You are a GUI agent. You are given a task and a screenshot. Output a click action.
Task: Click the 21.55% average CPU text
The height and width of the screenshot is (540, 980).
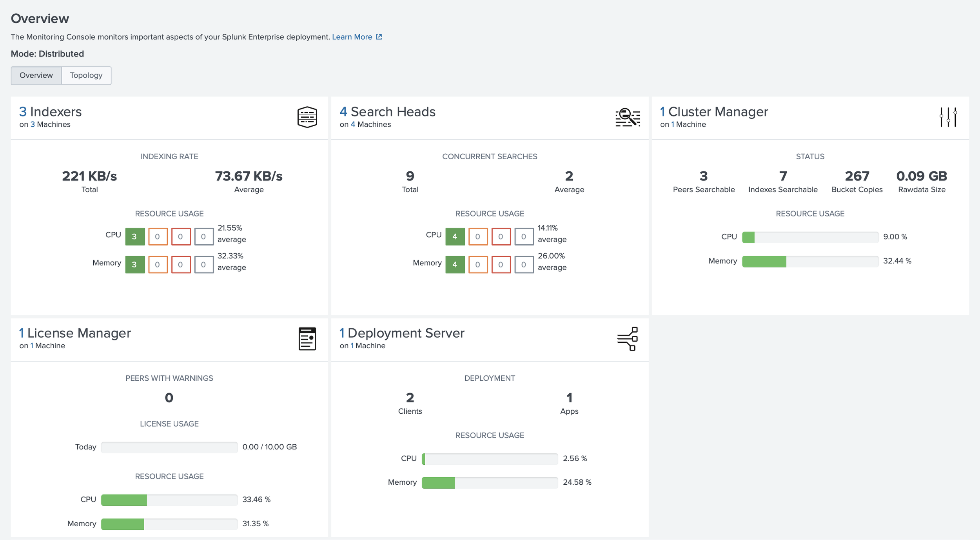tap(232, 234)
